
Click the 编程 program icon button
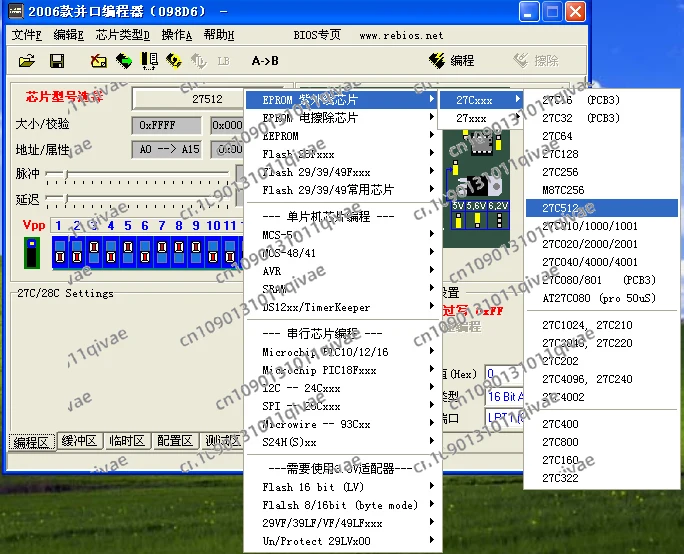point(452,61)
